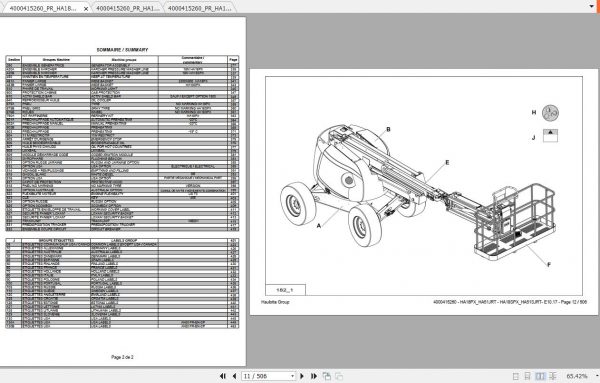Switch to continuous page view
The height and width of the screenshot is (383, 600).
pyautogui.click(x=527, y=376)
